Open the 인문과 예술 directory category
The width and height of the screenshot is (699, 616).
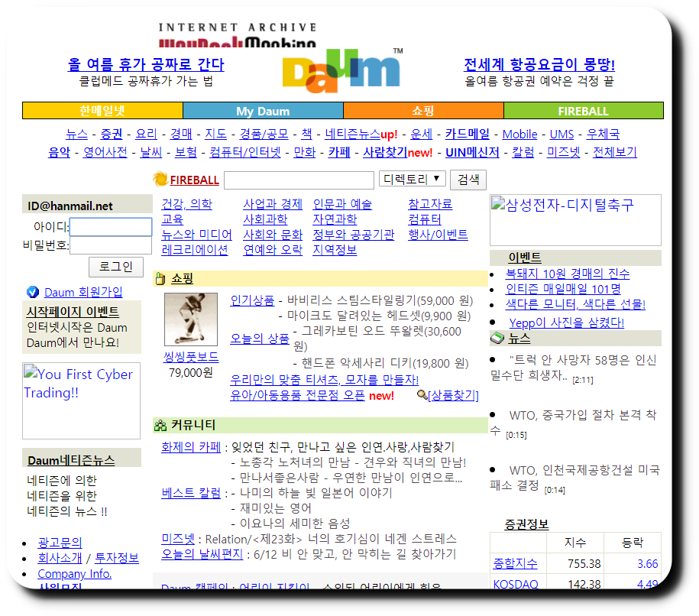click(342, 204)
